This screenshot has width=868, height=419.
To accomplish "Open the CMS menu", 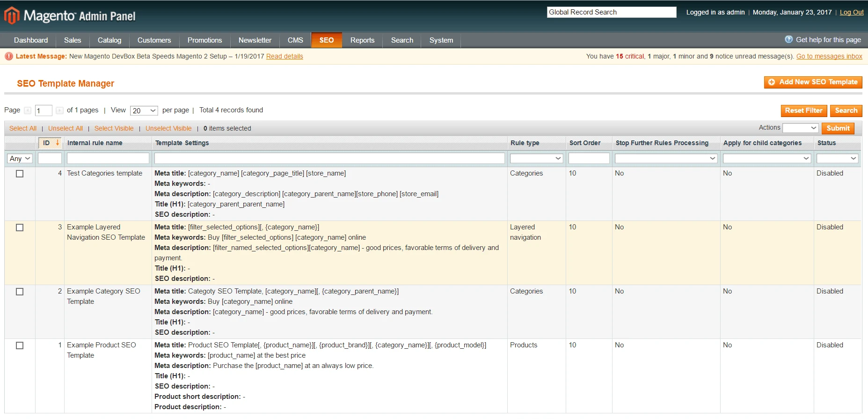I will tap(295, 40).
